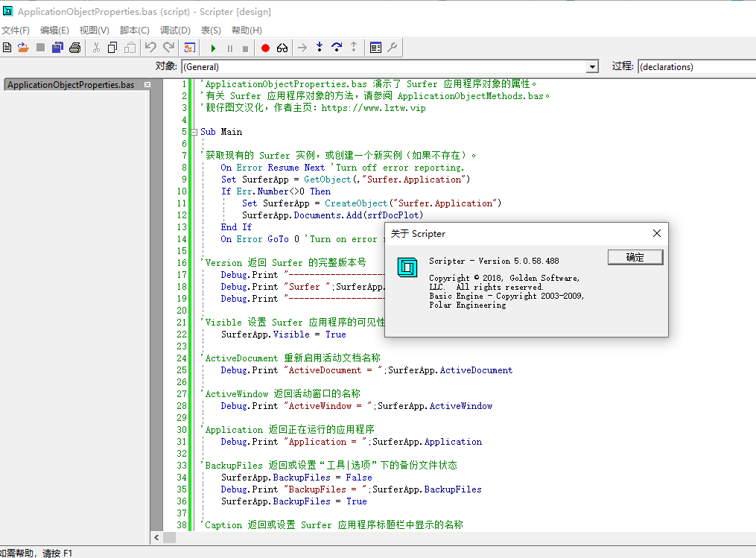
Task: Click the New script file icon
Action: click(7, 48)
